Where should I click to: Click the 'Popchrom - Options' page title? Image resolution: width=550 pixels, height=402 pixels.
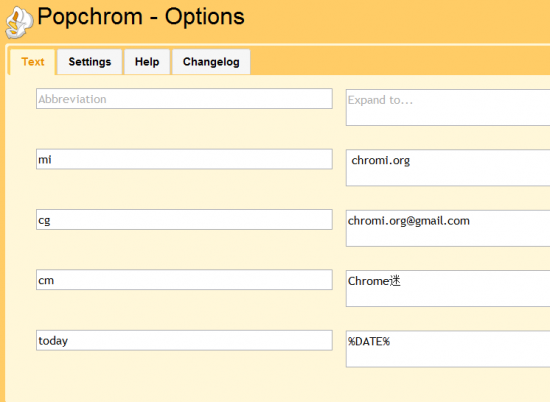pyautogui.click(x=141, y=16)
